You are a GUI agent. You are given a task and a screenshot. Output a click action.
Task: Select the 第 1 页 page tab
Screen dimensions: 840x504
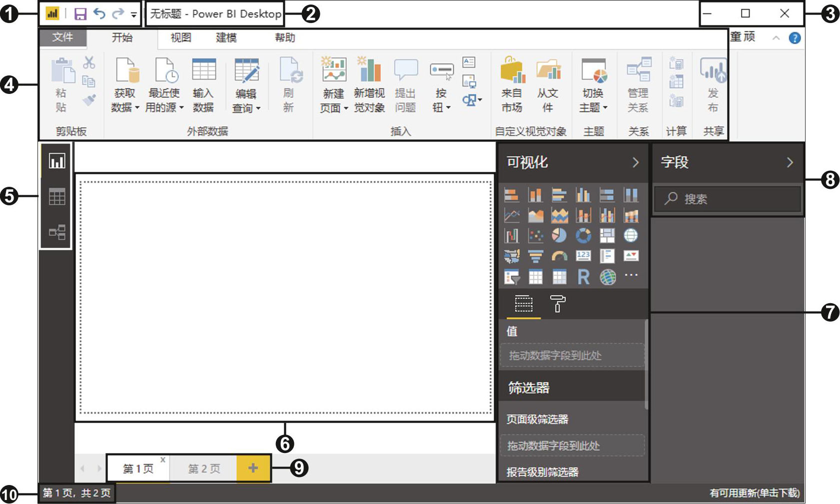tap(138, 469)
